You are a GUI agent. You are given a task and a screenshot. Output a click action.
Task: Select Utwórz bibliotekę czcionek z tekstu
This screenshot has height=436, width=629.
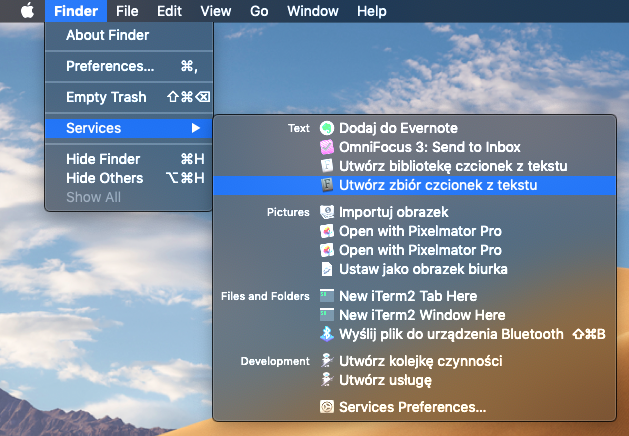(x=414, y=166)
